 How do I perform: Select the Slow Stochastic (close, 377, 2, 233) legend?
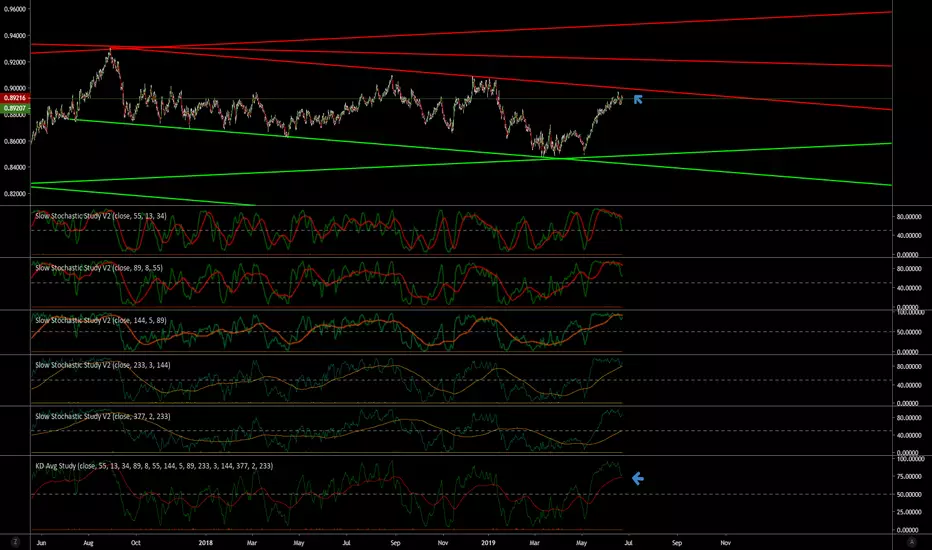tap(102, 416)
